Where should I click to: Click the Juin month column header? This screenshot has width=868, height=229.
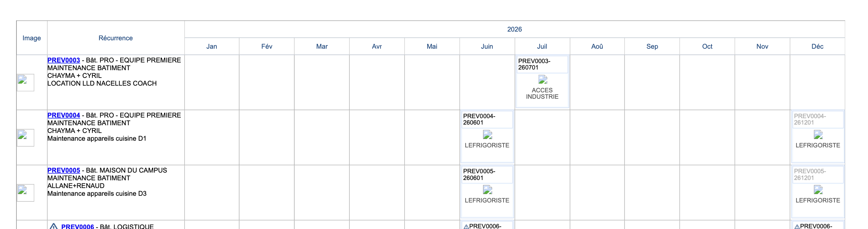pyautogui.click(x=487, y=46)
